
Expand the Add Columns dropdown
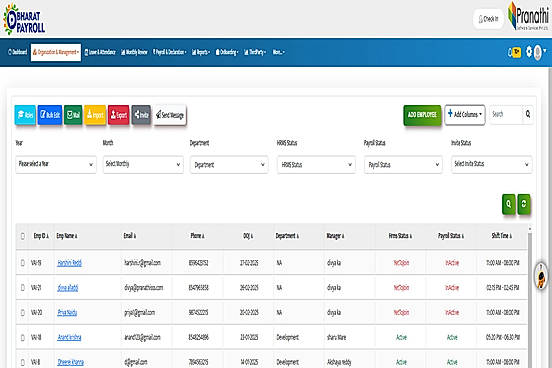(x=465, y=114)
